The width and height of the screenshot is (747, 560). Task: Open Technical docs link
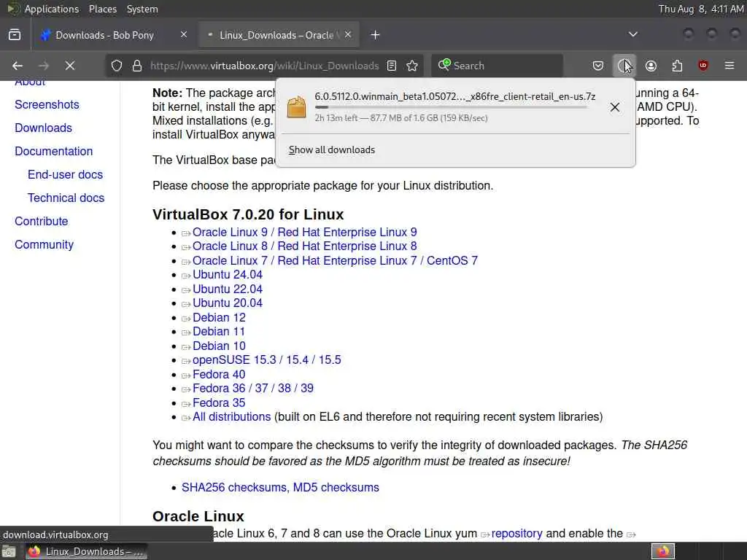(x=66, y=198)
